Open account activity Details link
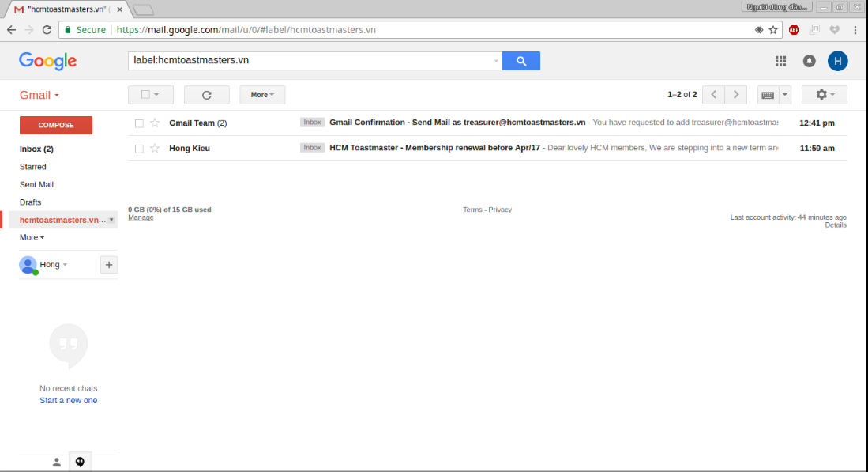 tap(836, 225)
